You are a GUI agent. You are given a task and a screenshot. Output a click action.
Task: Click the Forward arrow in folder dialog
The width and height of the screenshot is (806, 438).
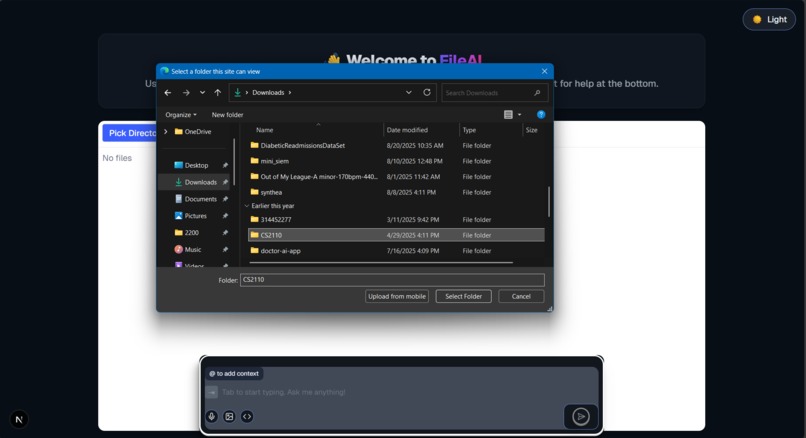pyautogui.click(x=186, y=93)
